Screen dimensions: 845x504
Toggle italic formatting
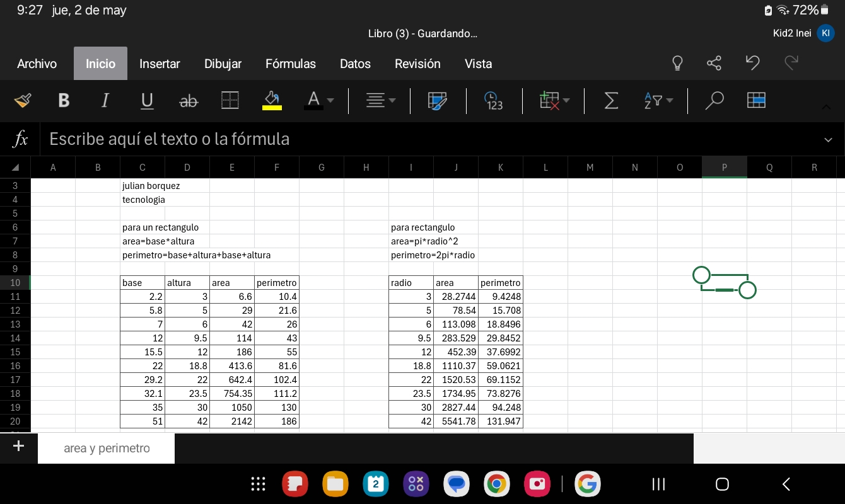105,100
